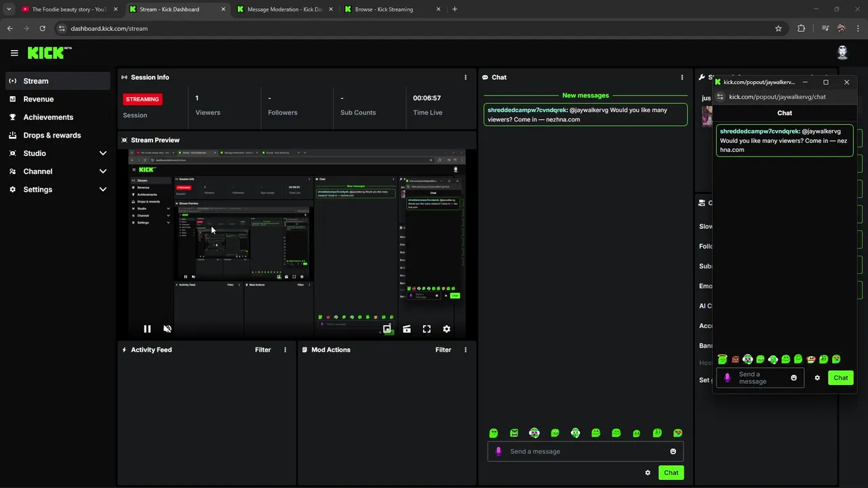Open the browser tab search dropdown
Screen dimensions: 868x488
pyautogui.click(x=9, y=9)
